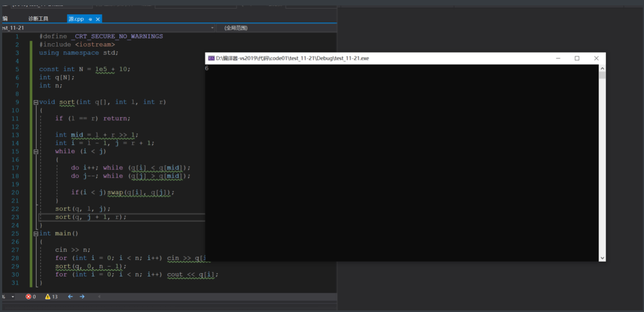Click the horizontal scrollbar left arrow in editor
The width and height of the screenshot is (644, 312).
point(99,296)
